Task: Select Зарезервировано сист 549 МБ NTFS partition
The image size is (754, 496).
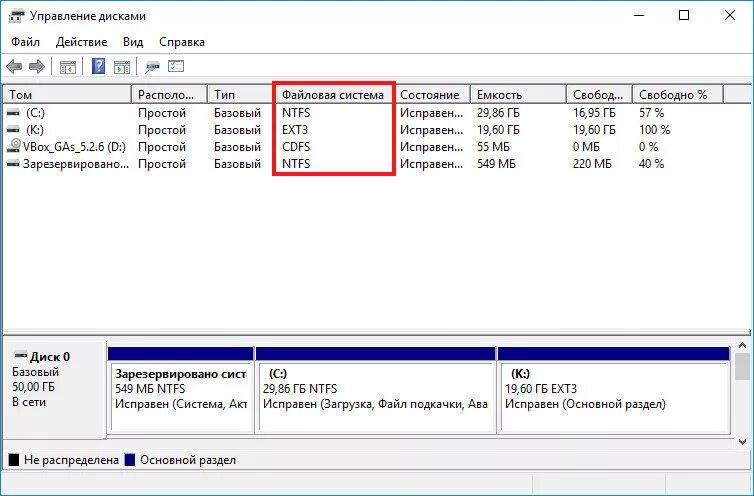Action: (x=181, y=390)
